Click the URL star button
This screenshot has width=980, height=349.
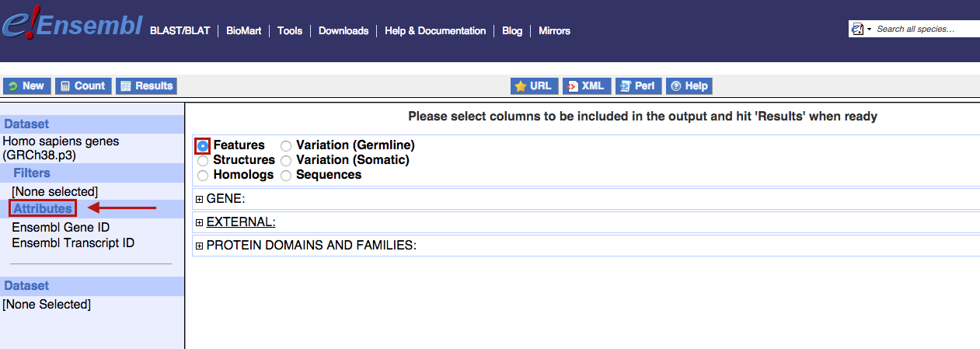[x=533, y=86]
